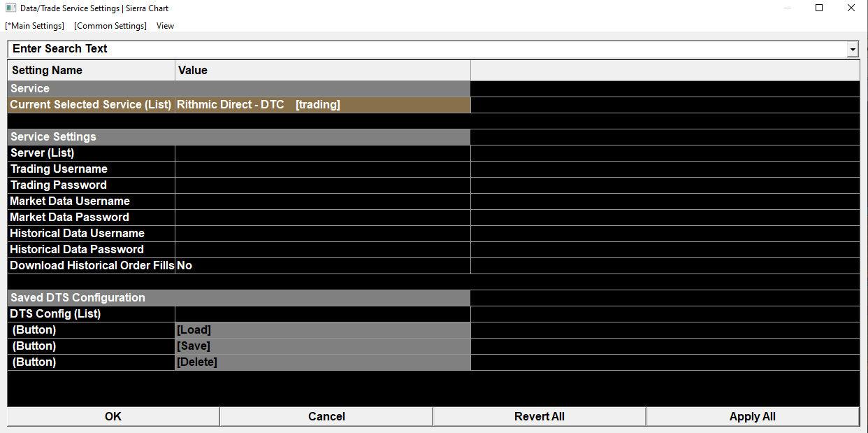Open the View menu

[x=165, y=26]
